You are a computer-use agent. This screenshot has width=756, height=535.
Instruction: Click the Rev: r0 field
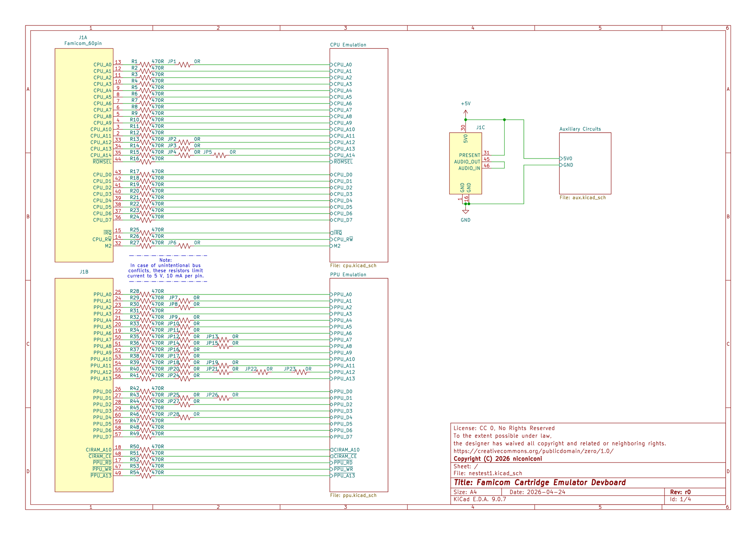pyautogui.click(x=680, y=492)
